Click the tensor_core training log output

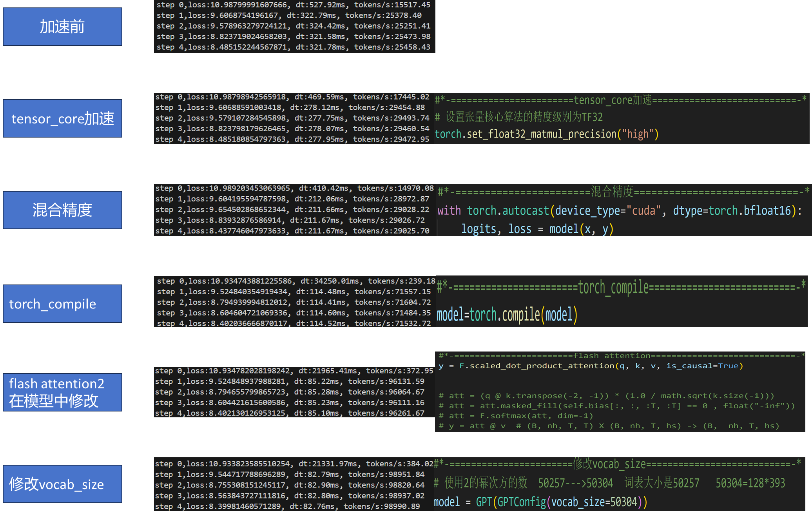(292, 118)
